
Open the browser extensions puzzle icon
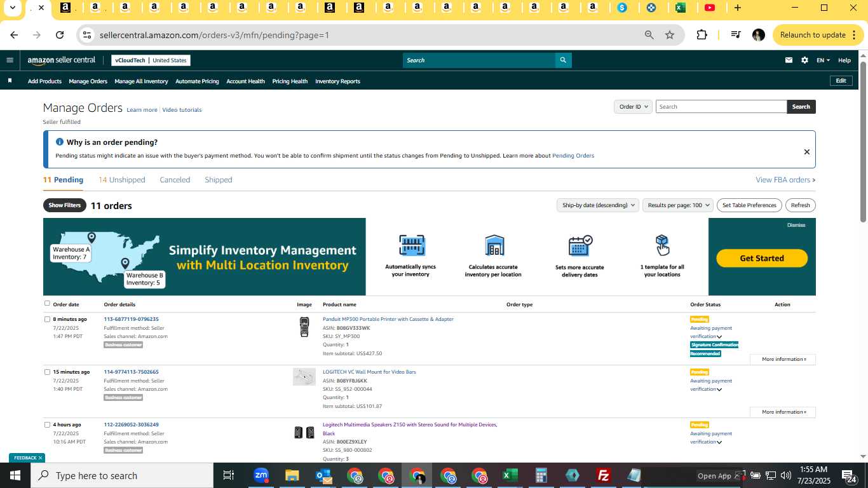[x=702, y=35]
